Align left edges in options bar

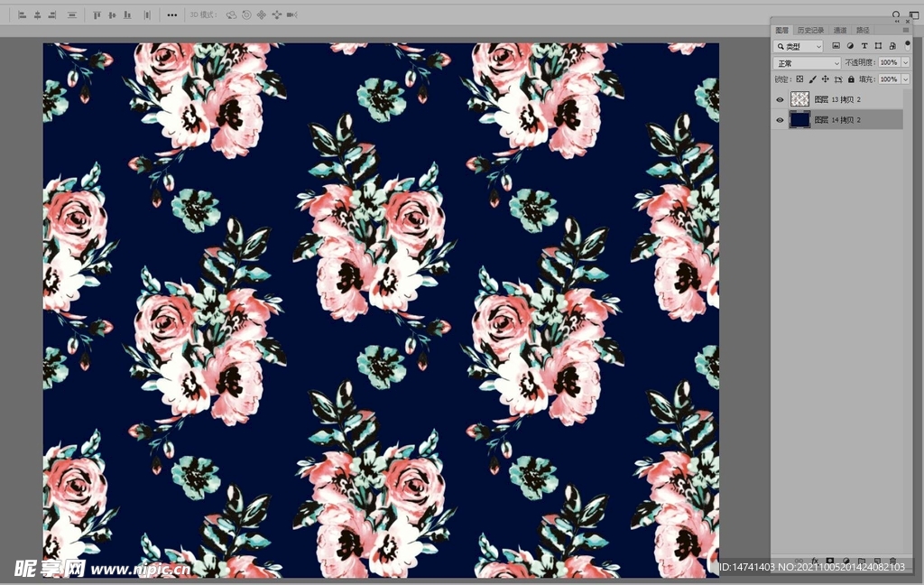pos(23,14)
